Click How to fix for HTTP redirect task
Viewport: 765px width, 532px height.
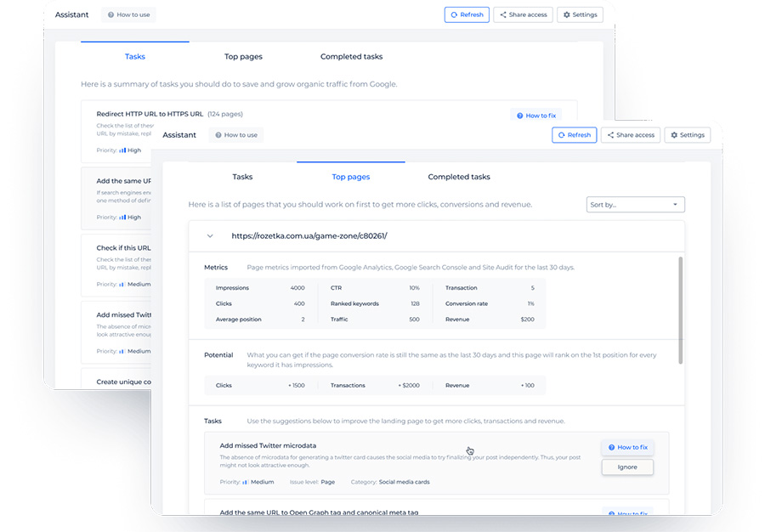pyautogui.click(x=535, y=116)
